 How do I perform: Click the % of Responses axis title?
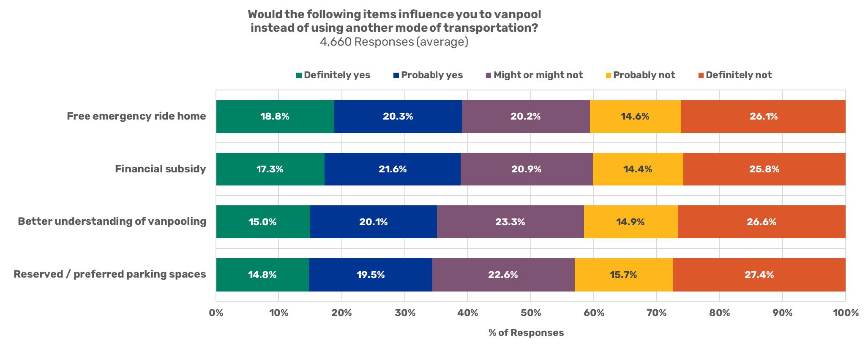pos(526,333)
